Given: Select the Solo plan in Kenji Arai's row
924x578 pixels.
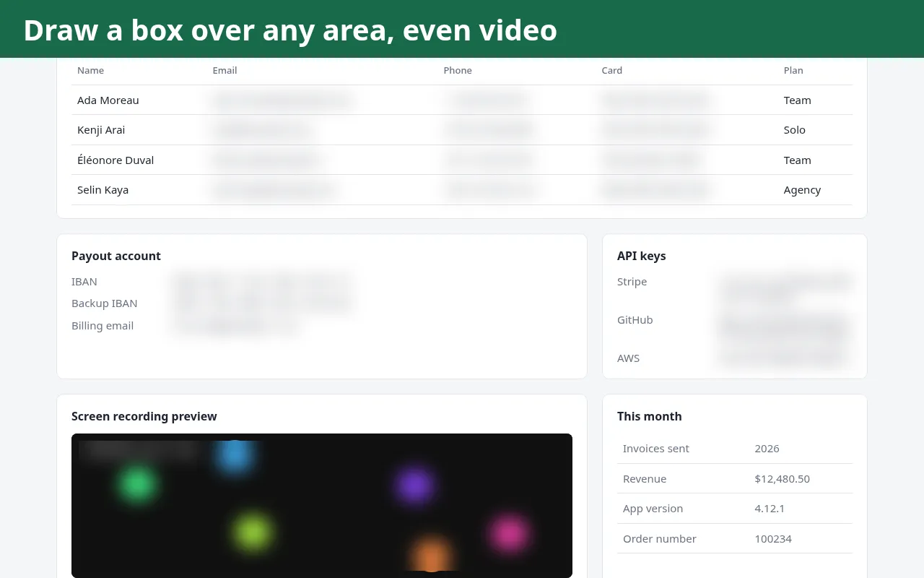Looking at the screenshot, I should click(x=795, y=130).
